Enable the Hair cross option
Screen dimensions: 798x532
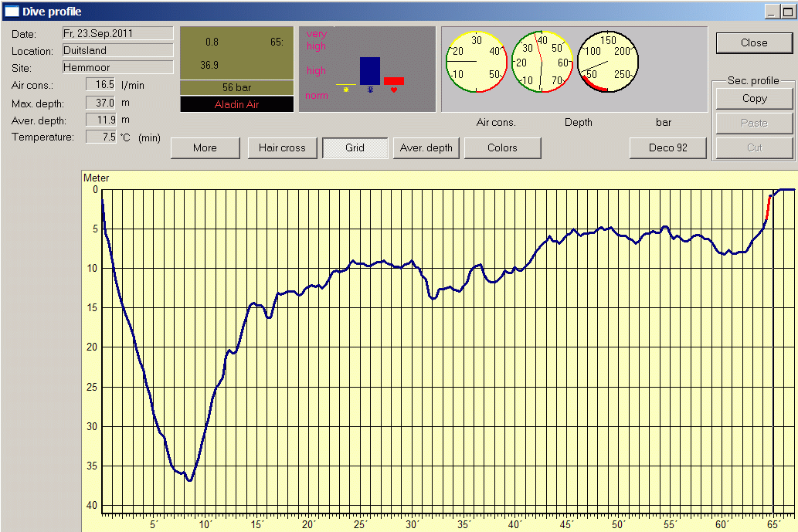(x=282, y=148)
